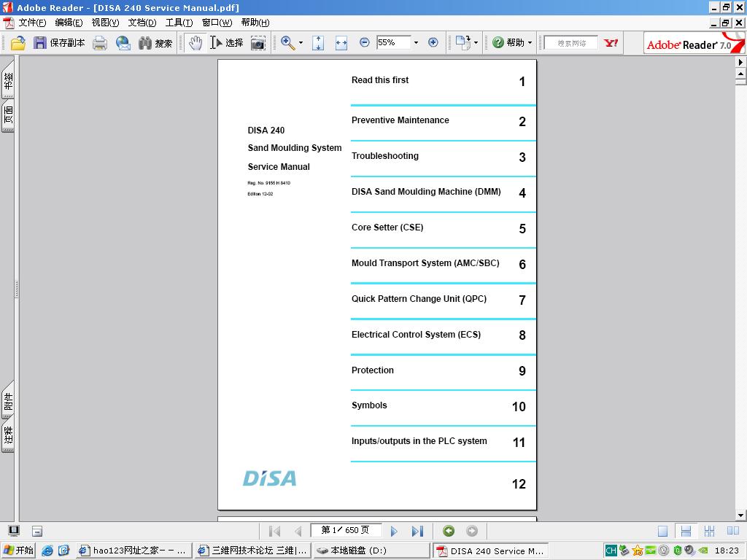Screen dimensions: 747x560
Task: Click 'Troubleshooting' chapter entry
Action: [x=385, y=156]
